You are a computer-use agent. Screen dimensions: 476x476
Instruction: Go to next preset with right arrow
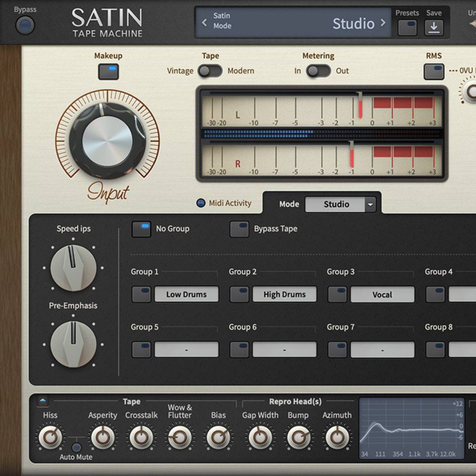tap(383, 23)
